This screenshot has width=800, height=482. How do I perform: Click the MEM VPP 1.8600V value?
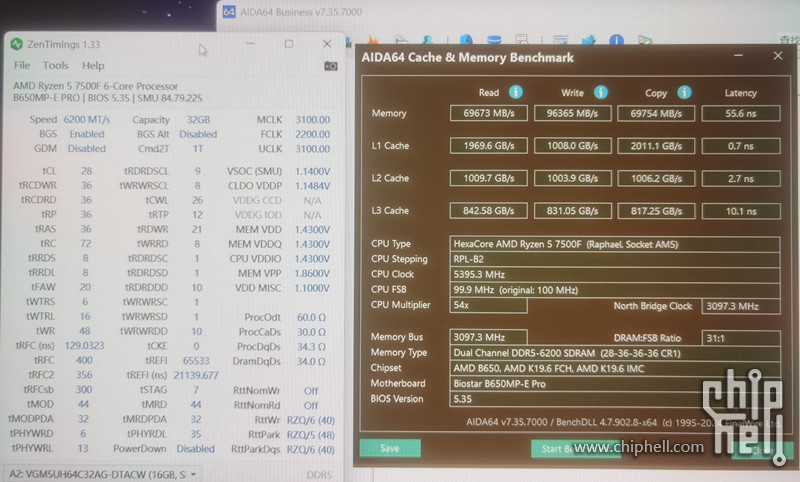tap(312, 273)
